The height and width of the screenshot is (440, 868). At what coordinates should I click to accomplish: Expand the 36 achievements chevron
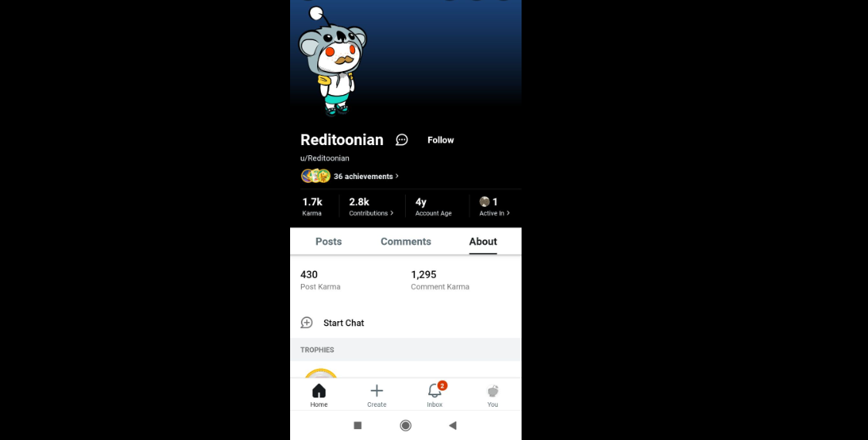coord(397,176)
